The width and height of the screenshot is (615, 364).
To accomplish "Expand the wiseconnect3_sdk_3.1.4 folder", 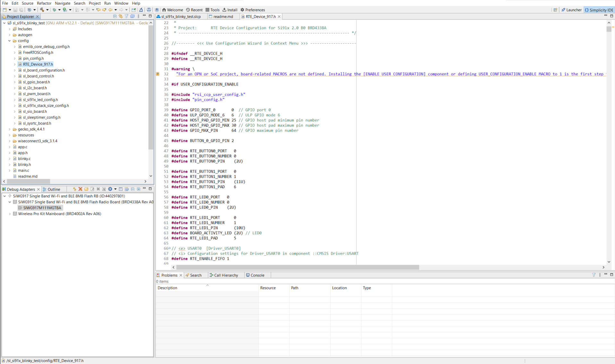I will point(9,141).
